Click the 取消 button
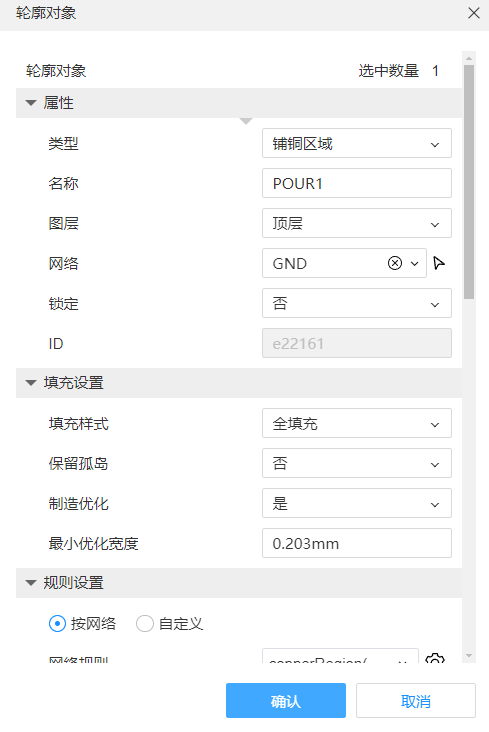Viewport: 489px width, 732px height. [x=416, y=701]
